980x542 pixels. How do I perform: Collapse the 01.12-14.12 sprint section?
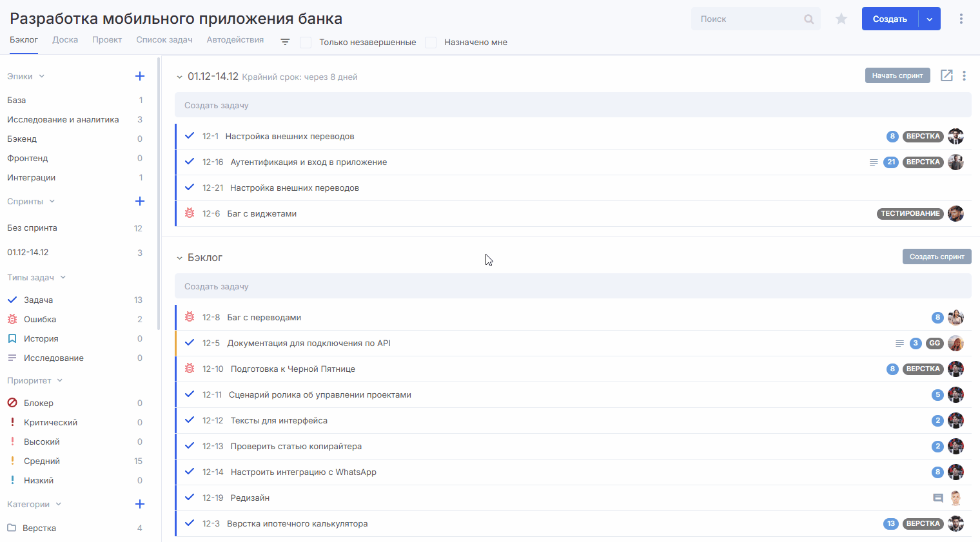[179, 77]
